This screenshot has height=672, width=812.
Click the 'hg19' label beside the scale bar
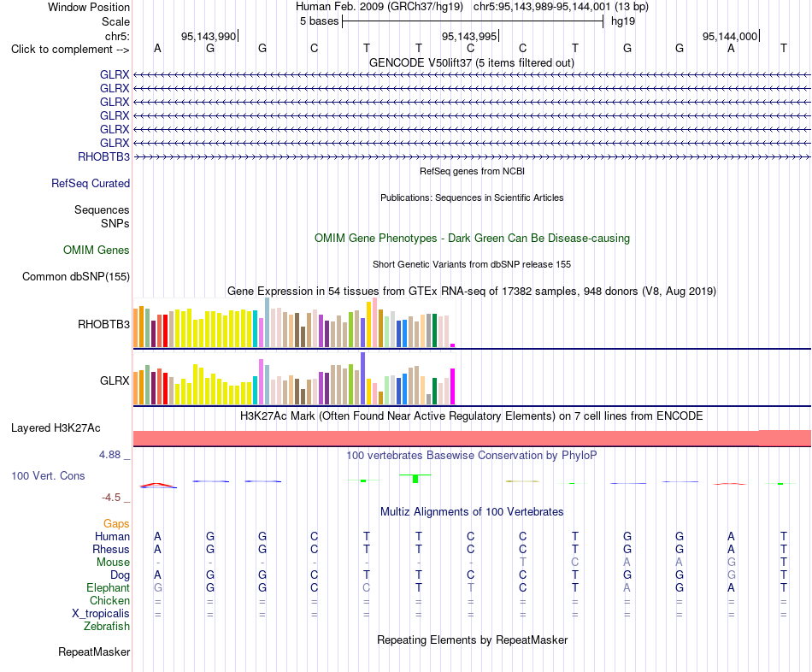tap(623, 21)
